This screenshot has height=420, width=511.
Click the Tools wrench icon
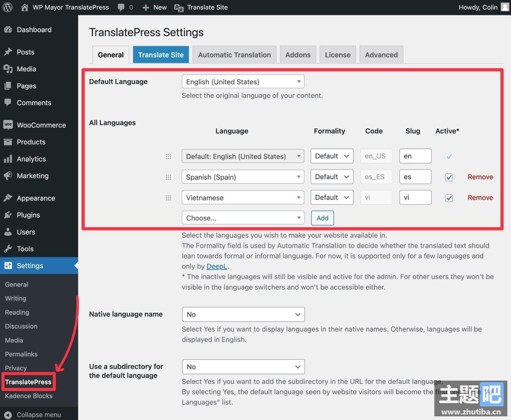8,249
